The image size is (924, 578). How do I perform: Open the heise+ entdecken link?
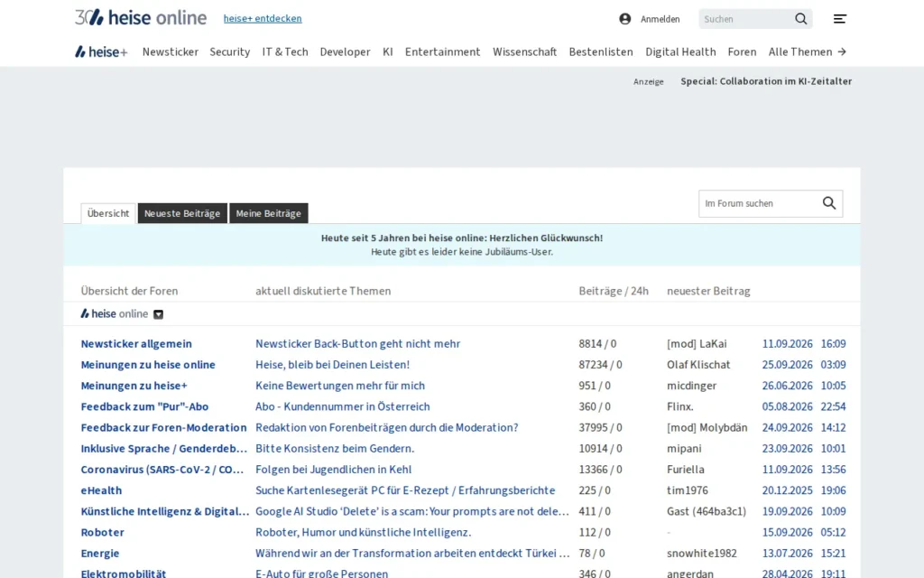[x=263, y=18]
